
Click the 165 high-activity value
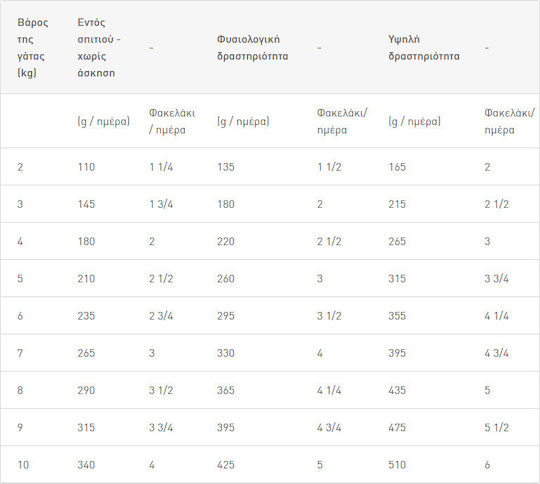point(397,167)
